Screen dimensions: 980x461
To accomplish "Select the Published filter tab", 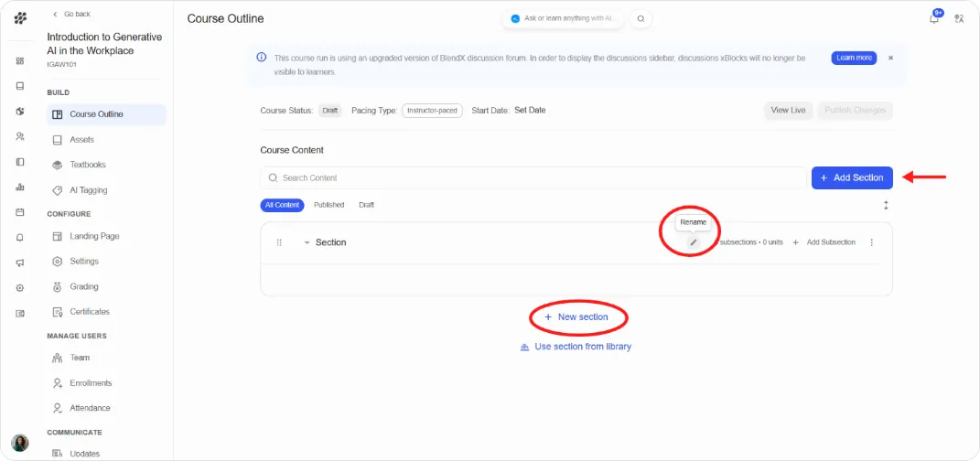I will click(329, 205).
